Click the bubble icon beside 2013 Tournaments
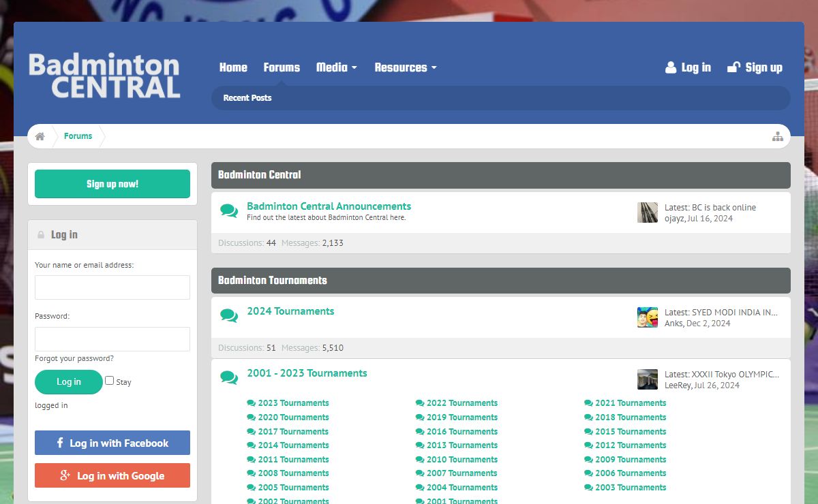The image size is (818, 504). (x=420, y=445)
